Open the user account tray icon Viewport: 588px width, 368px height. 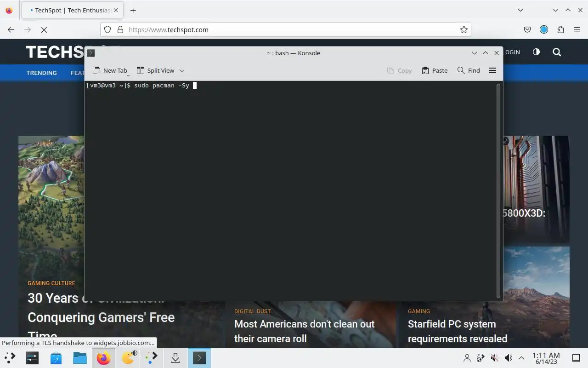(467, 358)
